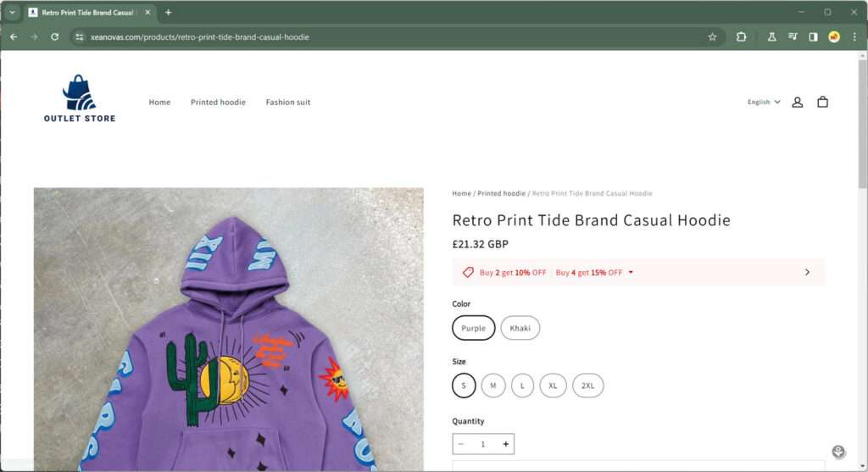Choose size XL

[553, 386]
